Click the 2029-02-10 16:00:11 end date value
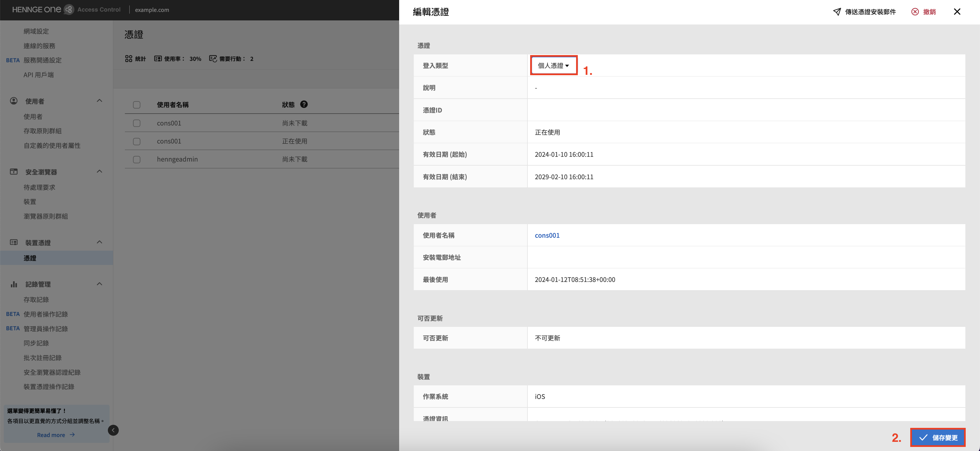 click(x=564, y=177)
